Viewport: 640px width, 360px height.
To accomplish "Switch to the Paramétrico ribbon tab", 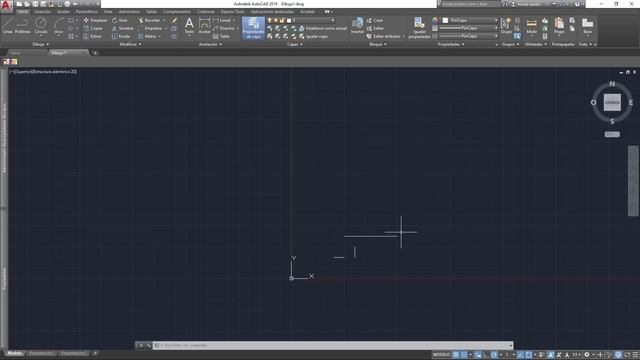I will pos(87,12).
